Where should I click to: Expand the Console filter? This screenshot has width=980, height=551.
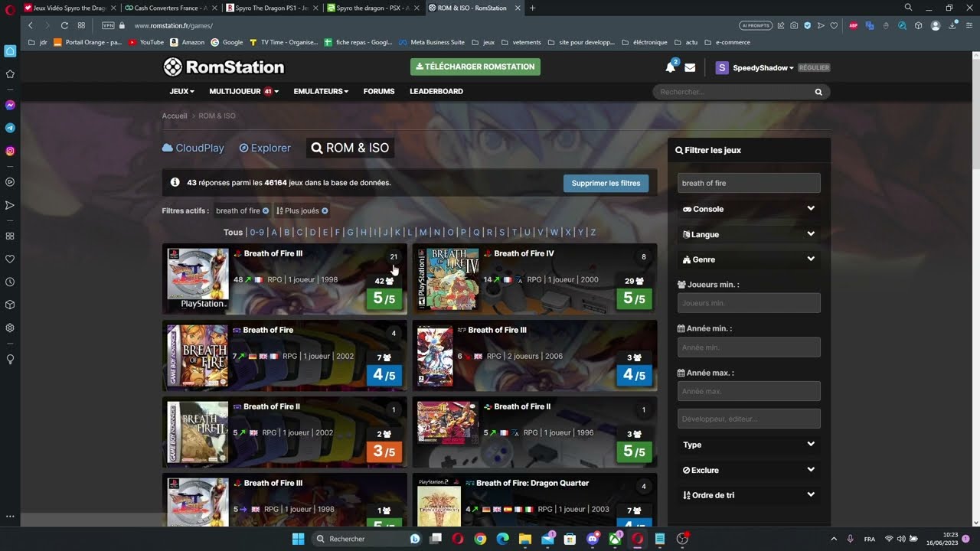pos(749,209)
